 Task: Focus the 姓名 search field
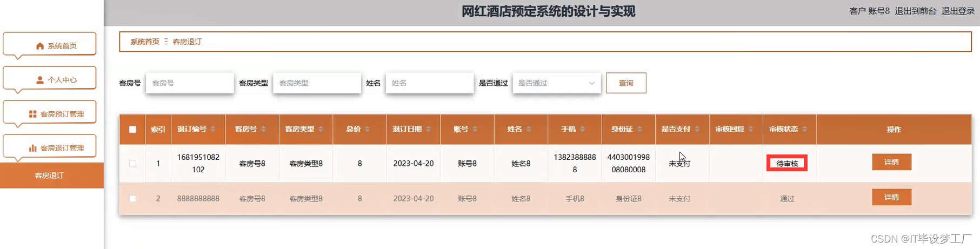(430, 83)
